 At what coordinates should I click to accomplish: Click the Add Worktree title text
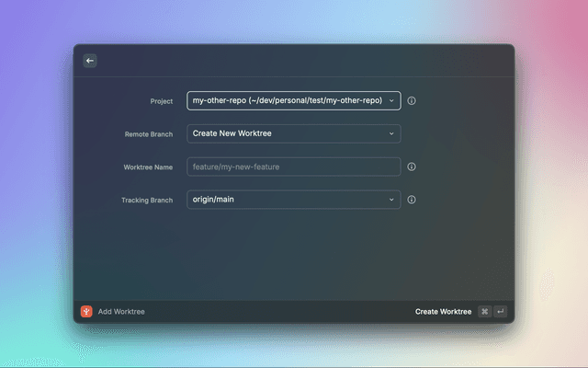pyautogui.click(x=121, y=312)
